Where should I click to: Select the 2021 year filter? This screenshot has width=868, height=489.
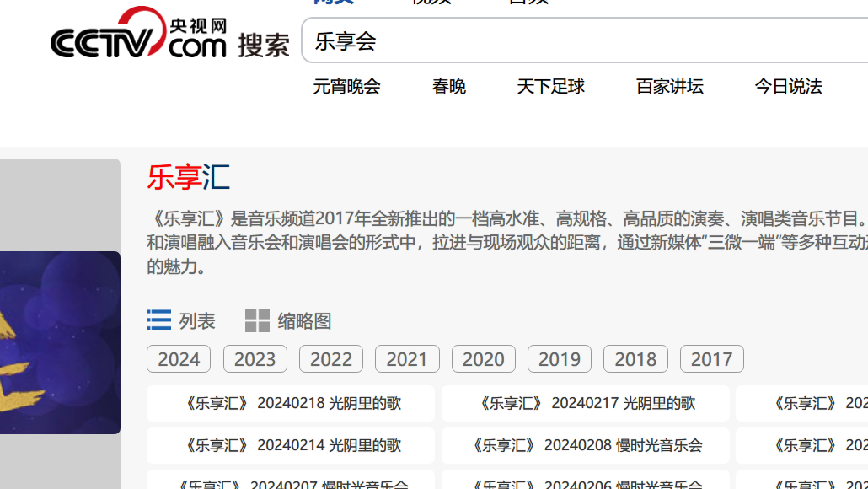point(407,359)
